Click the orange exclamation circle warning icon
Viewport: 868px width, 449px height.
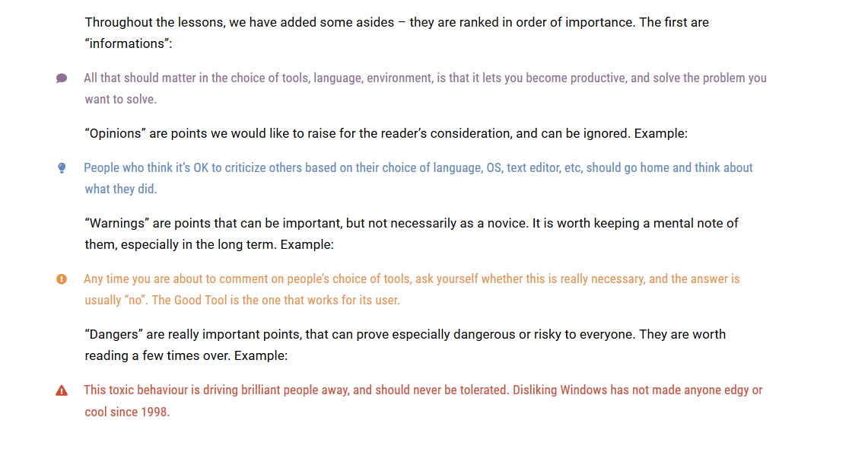[x=62, y=279]
